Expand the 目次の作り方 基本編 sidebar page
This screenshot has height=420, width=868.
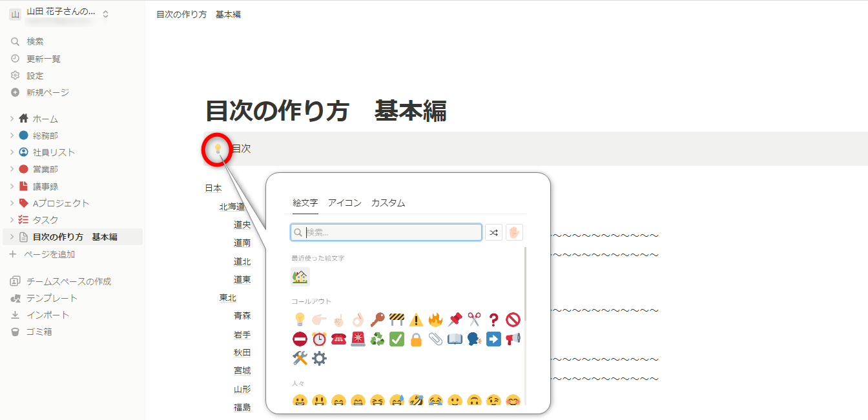(12, 237)
